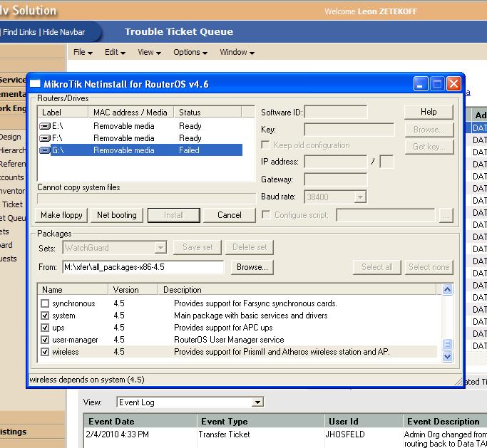The height and width of the screenshot is (448, 487).
Task: Click the packages Name column header
Action: [73, 290]
